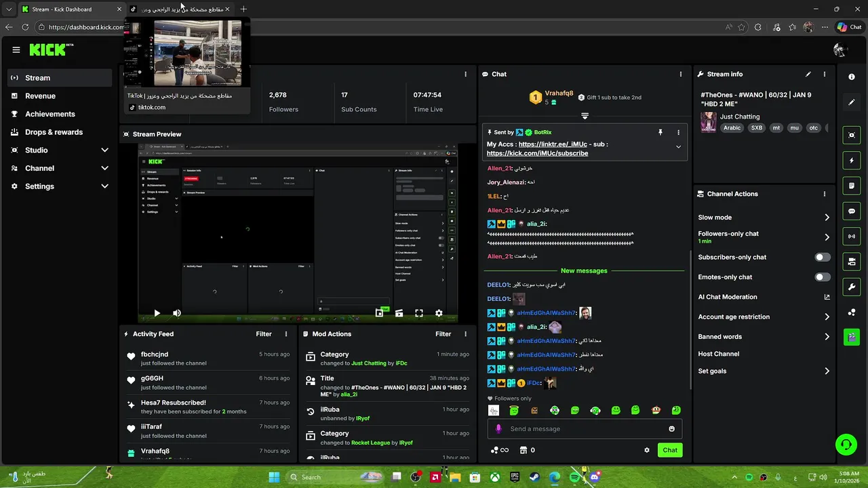Viewport: 868px width, 488px height.
Task: Open Activity Feed three-dot menu
Action: 286,334
